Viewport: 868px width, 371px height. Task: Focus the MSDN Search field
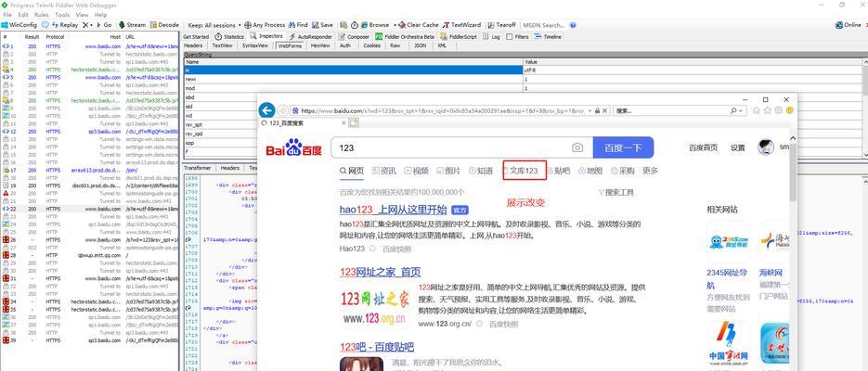click(544, 25)
